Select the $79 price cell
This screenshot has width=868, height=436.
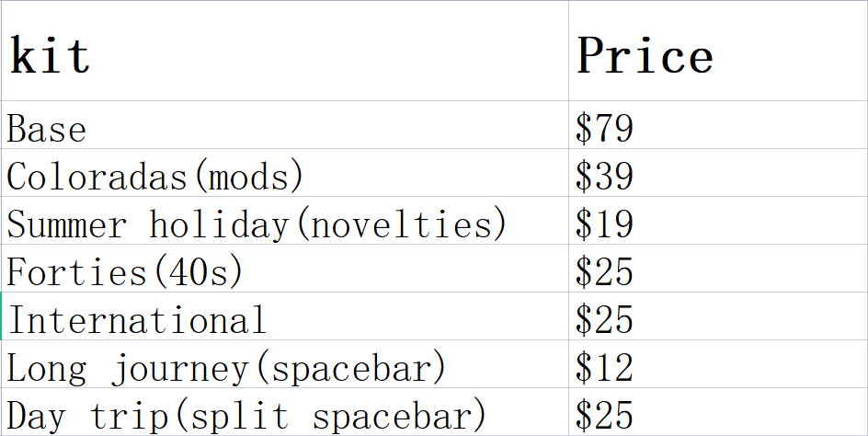coord(604,129)
